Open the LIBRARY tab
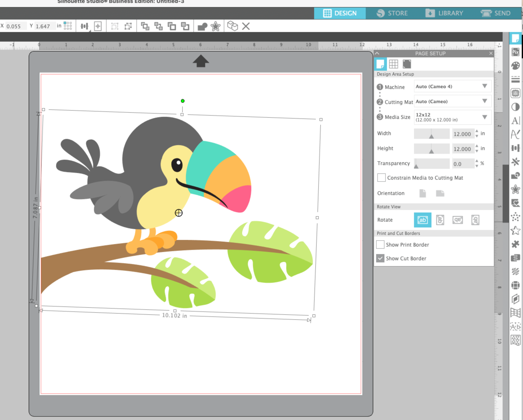Image resolution: width=523 pixels, height=420 pixels. (x=444, y=13)
